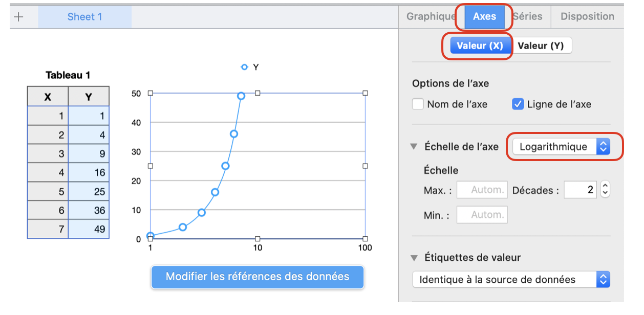Viewport: 644px width, 315px height.
Task: Click the table cell containing 49
Action: tap(89, 229)
